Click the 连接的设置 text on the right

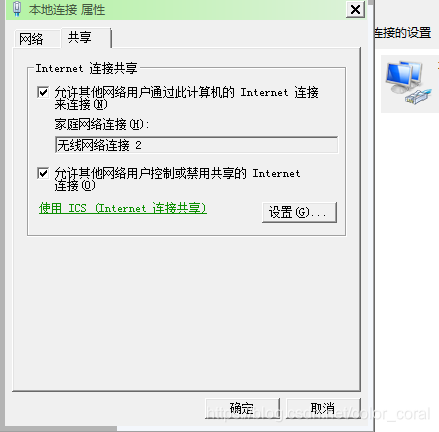coord(403,33)
